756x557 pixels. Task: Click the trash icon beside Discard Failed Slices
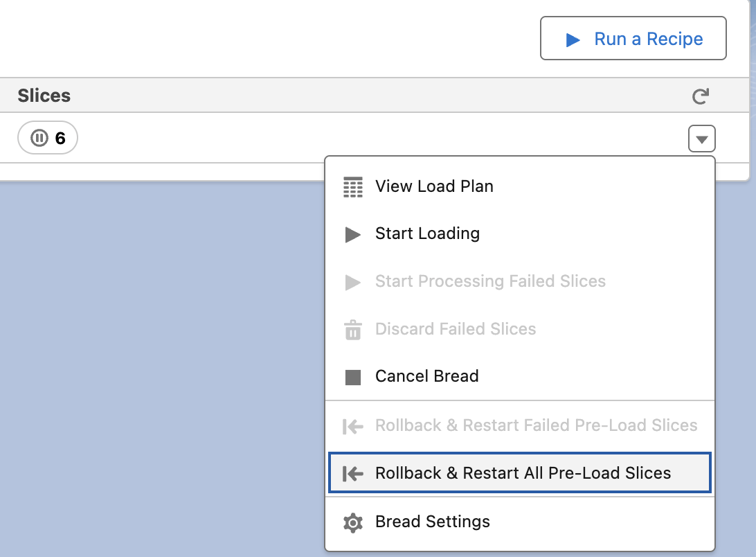pos(353,329)
